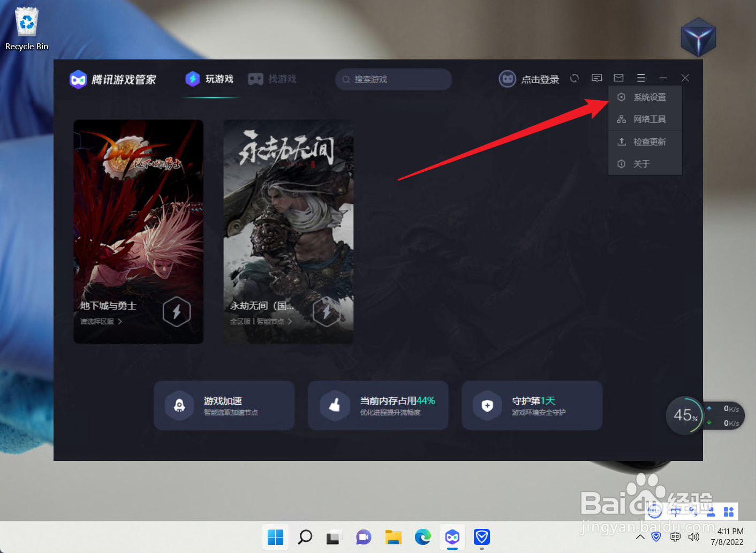Click the 游戏加速 card
This screenshot has height=553, width=756.
[224, 406]
